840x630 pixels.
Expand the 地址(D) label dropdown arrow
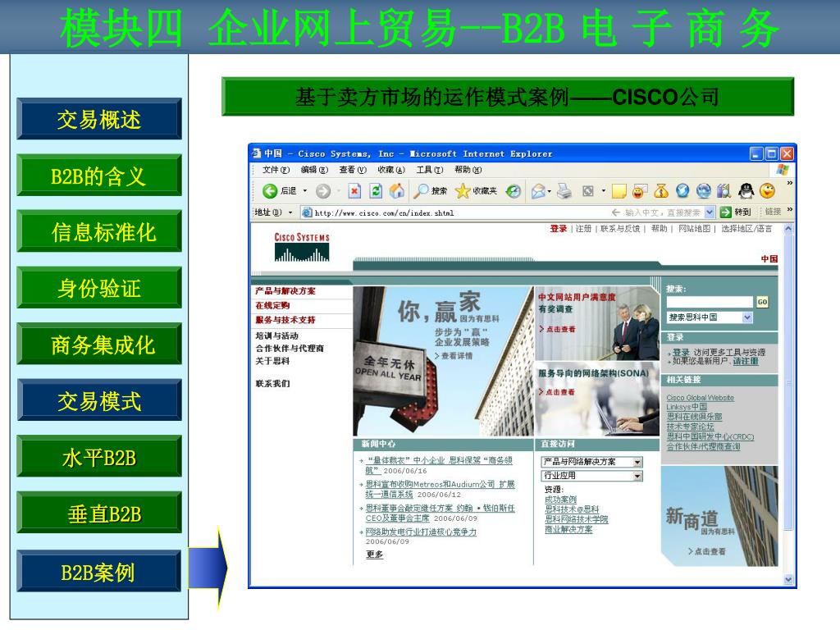pyautogui.click(x=290, y=212)
